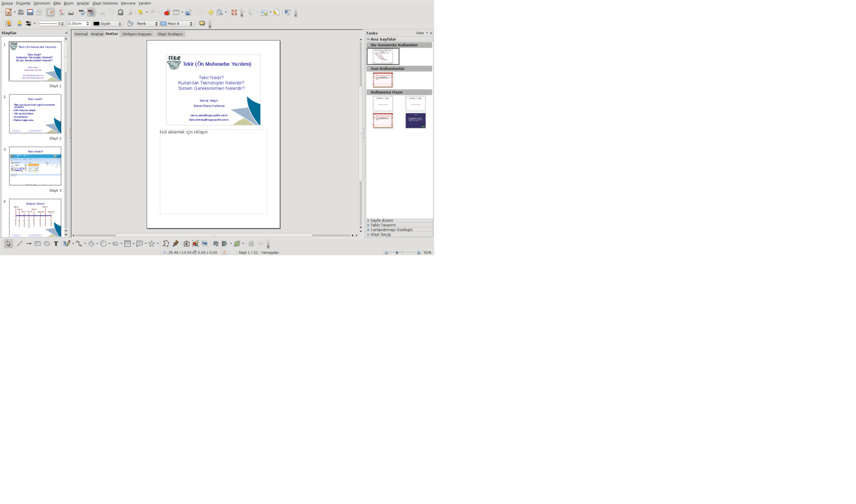Expand the Slayt Geçişi panel section

click(x=380, y=235)
